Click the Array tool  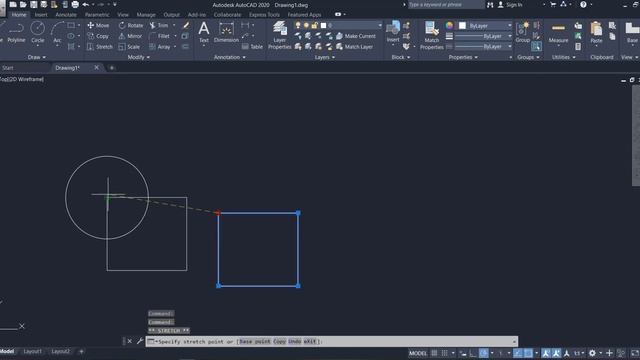(x=160, y=47)
